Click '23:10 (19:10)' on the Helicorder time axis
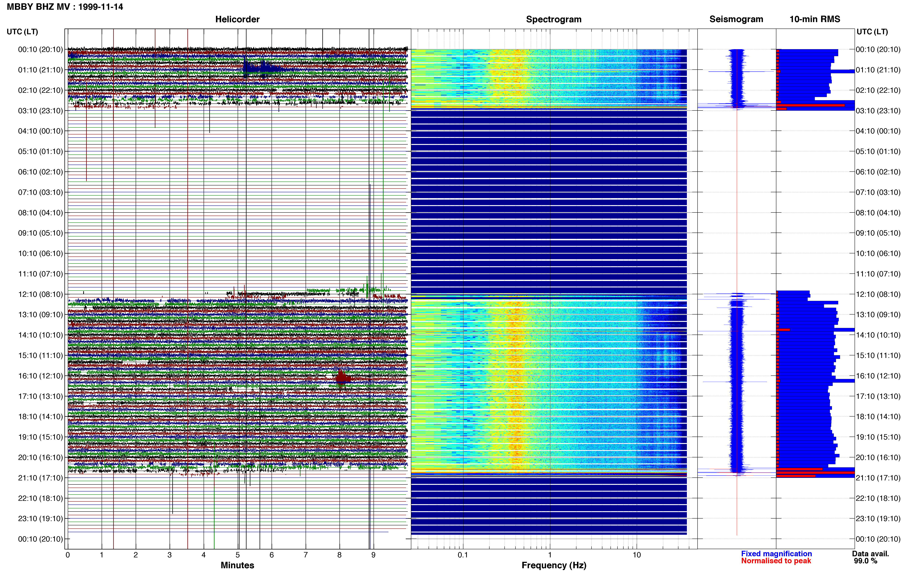Screen dimensions: 924x578 pyautogui.click(x=41, y=518)
